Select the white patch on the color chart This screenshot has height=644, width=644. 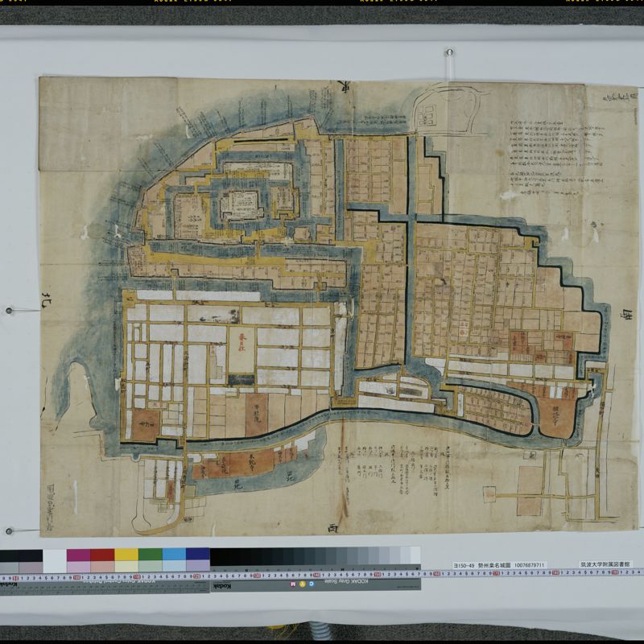(x=54, y=555)
